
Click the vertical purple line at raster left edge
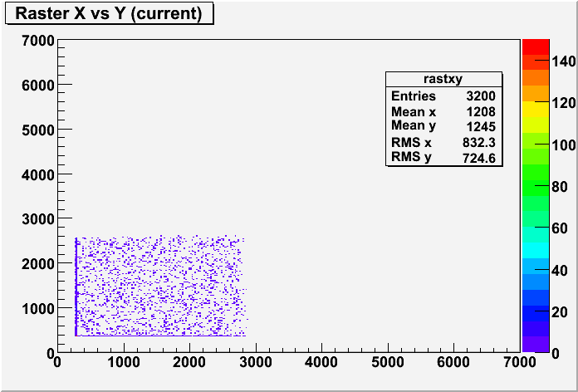point(76,287)
